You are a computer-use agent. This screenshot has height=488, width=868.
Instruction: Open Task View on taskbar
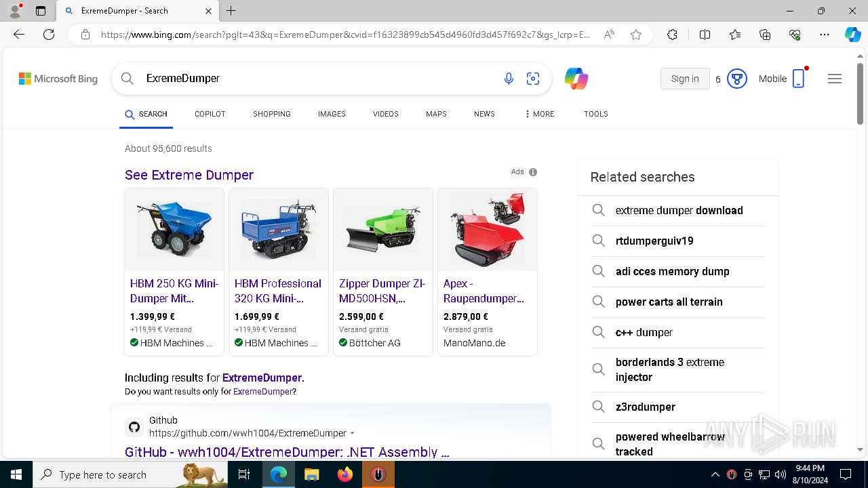tap(244, 474)
